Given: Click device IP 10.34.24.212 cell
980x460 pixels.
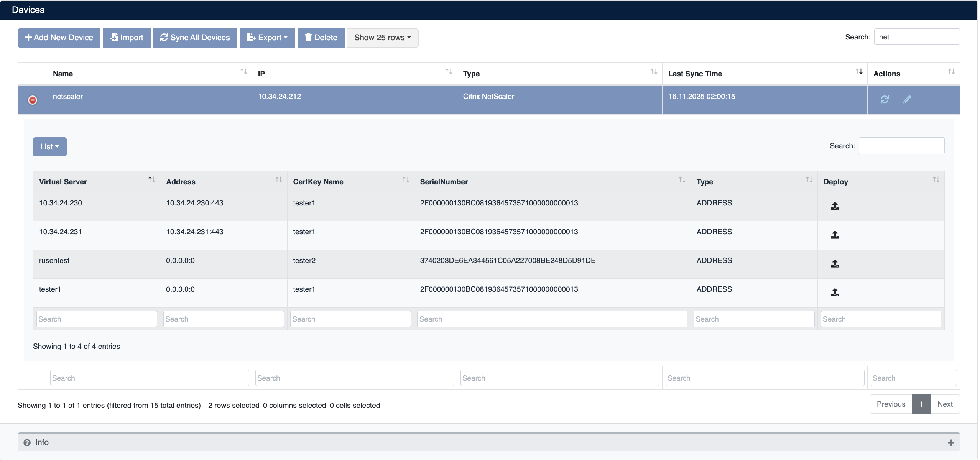Looking at the screenshot, I should click(x=354, y=100).
